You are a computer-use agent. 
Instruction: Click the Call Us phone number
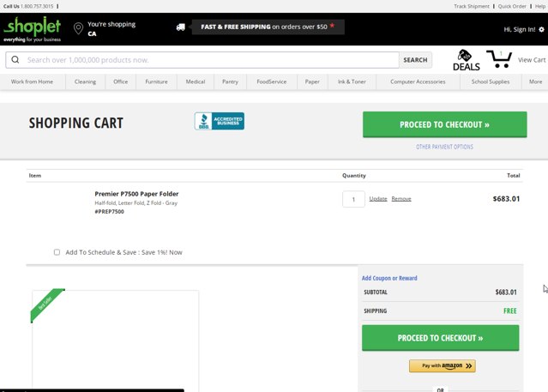click(37, 6)
